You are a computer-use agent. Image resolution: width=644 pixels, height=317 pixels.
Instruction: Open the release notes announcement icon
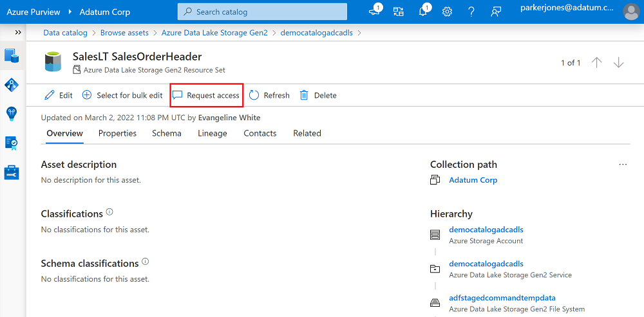tap(375, 11)
